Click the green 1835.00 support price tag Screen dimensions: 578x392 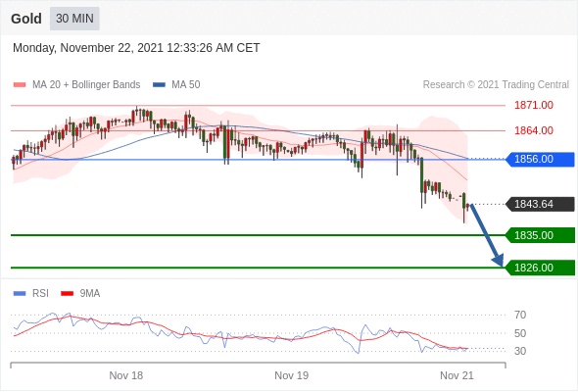tap(540, 235)
